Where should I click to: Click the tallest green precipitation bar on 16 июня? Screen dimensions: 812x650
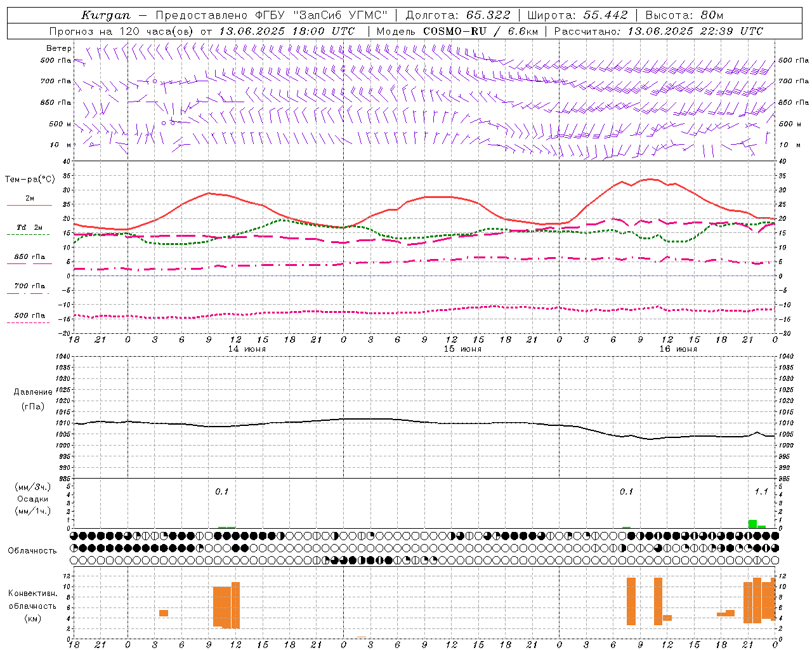(x=752, y=524)
